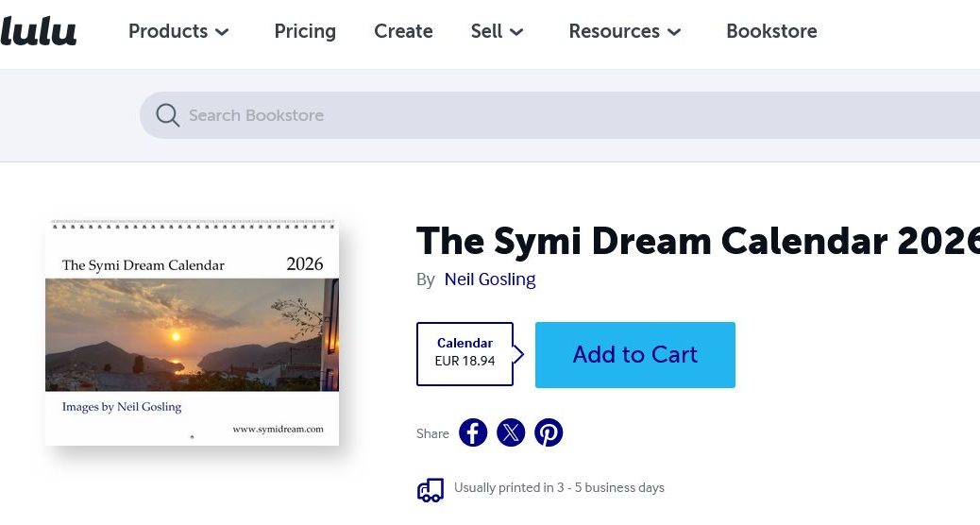The image size is (980, 525).
Task: Select the Calendar EUR 18.94 format option
Action: (465, 354)
